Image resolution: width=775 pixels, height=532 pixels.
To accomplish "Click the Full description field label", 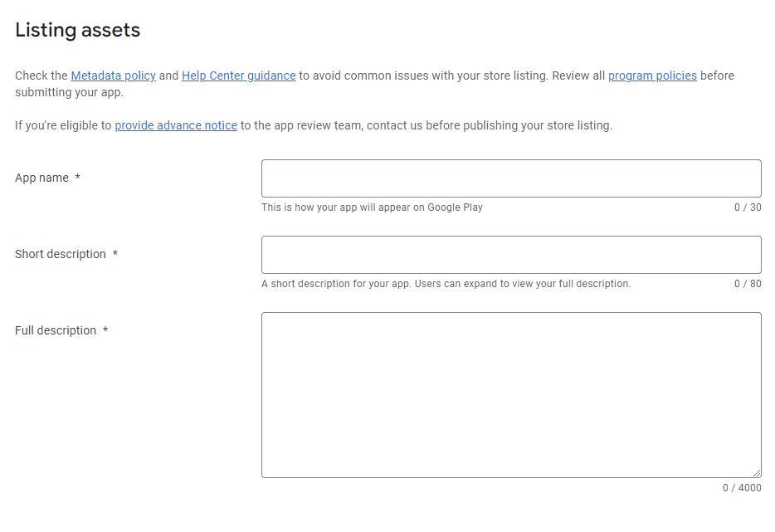I will (56, 330).
